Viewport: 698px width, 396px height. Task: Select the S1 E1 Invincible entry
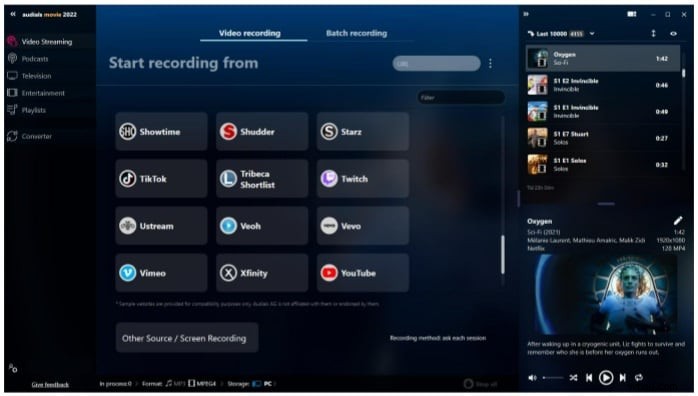point(603,111)
